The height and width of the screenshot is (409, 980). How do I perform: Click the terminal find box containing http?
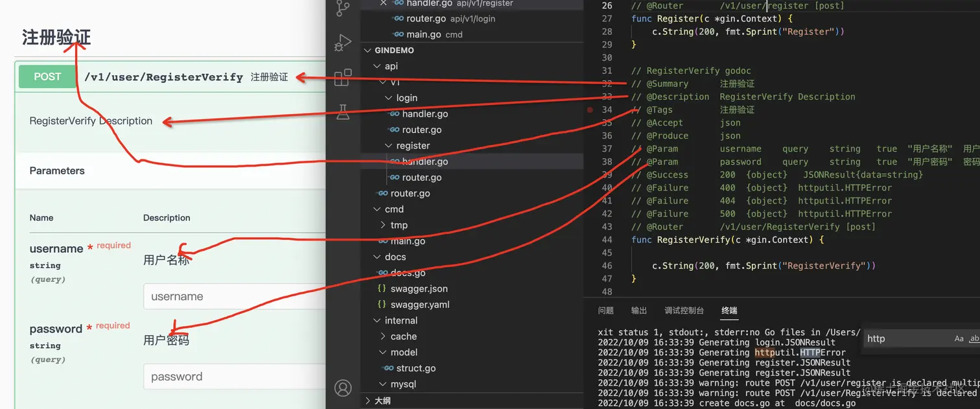click(906, 338)
